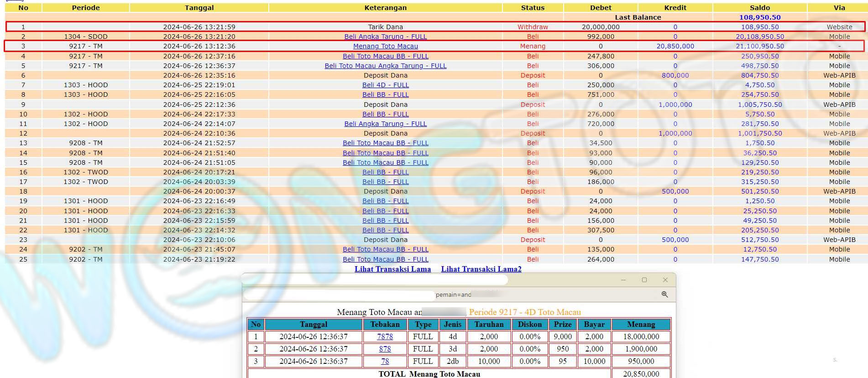The height and width of the screenshot is (378, 868).
Task: Click the Saldo column header
Action: pyautogui.click(x=759, y=8)
